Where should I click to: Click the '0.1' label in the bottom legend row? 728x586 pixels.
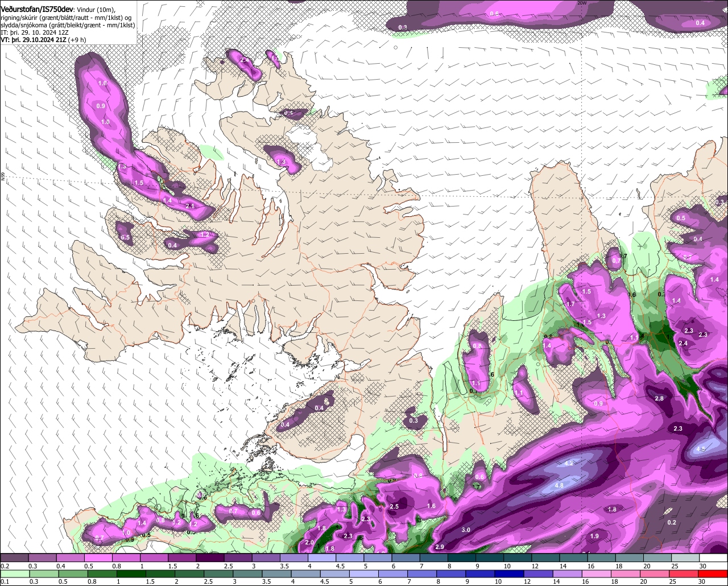(x=4, y=582)
